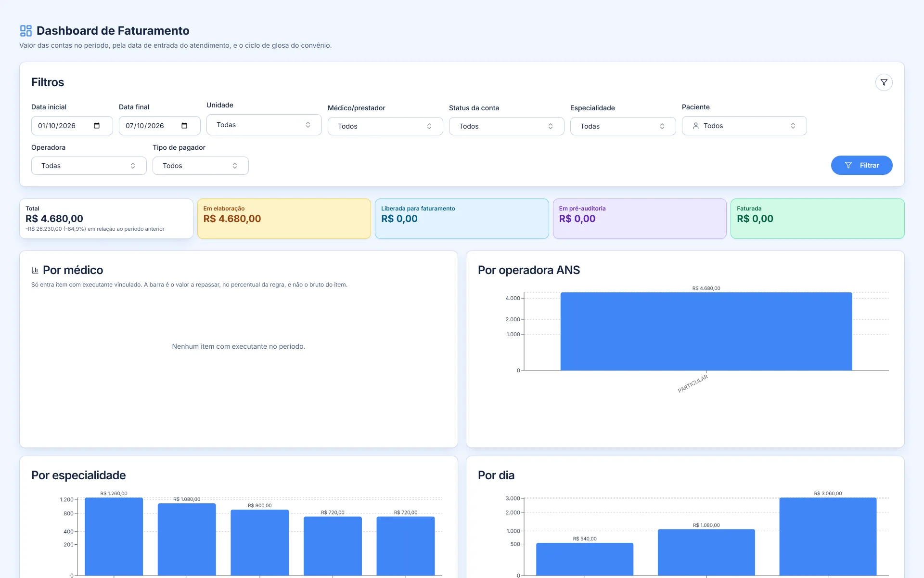Click the R$ 3.060,00 bar in Por dia
The image size is (924, 578).
coord(828,537)
